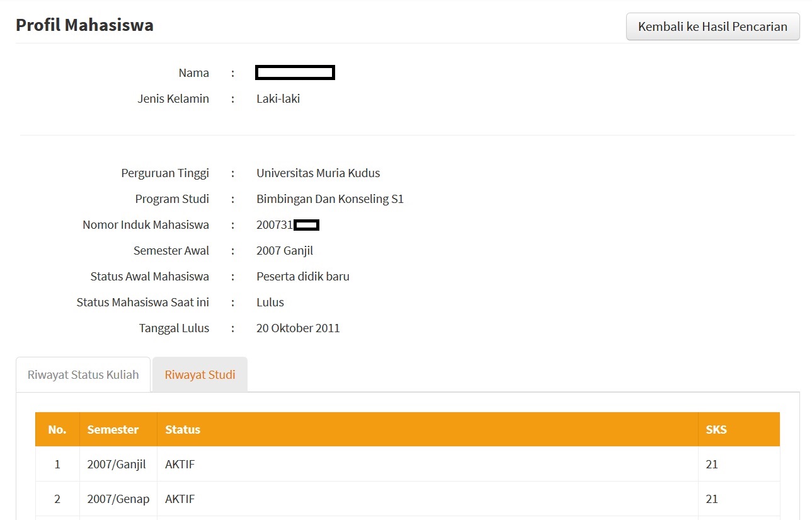812x520 pixels.
Task: Click the Status column header
Action: 183,429
